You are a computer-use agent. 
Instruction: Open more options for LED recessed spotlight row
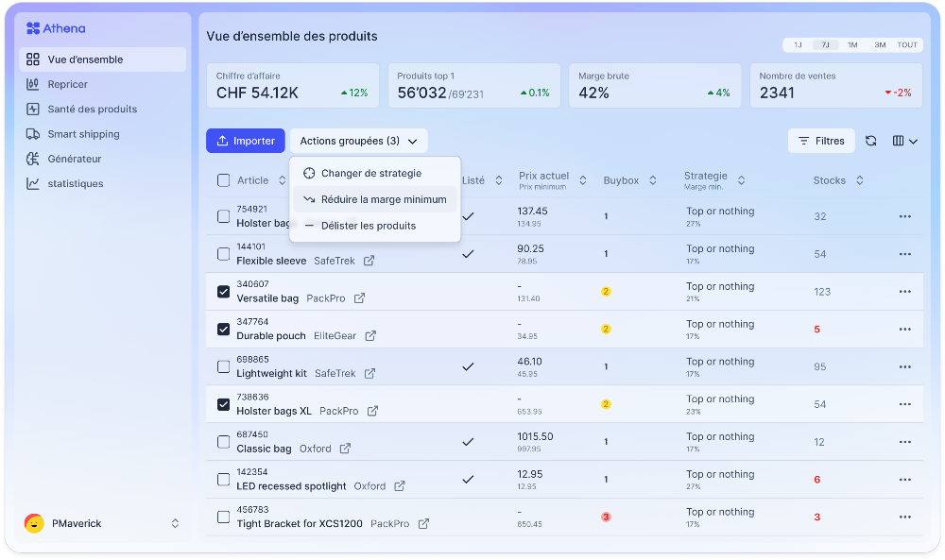(904, 480)
